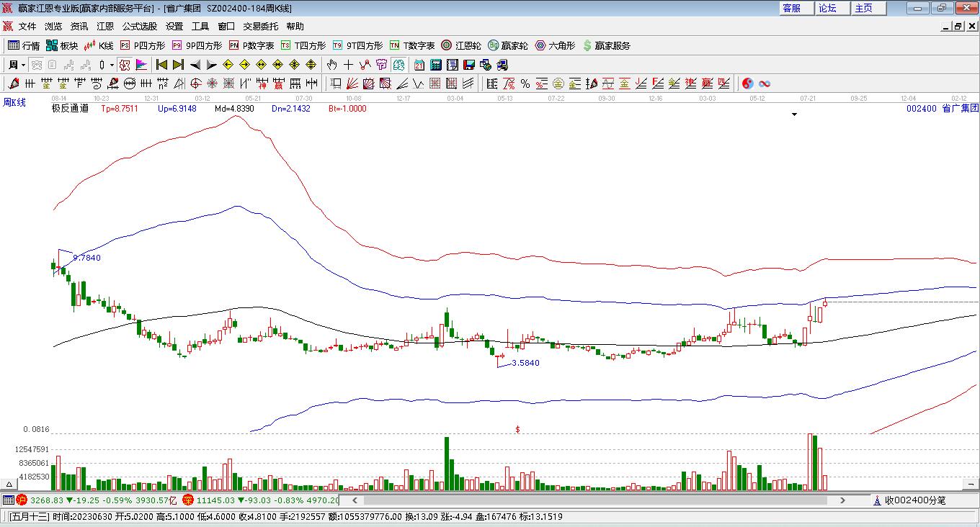The width and height of the screenshot is (980, 527).
Task: Open the 公式选股 menu
Action: (x=139, y=26)
